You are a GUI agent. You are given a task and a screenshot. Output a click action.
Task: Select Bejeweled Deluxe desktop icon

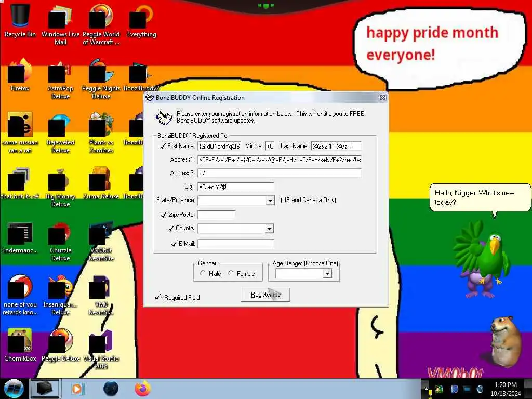(60, 132)
